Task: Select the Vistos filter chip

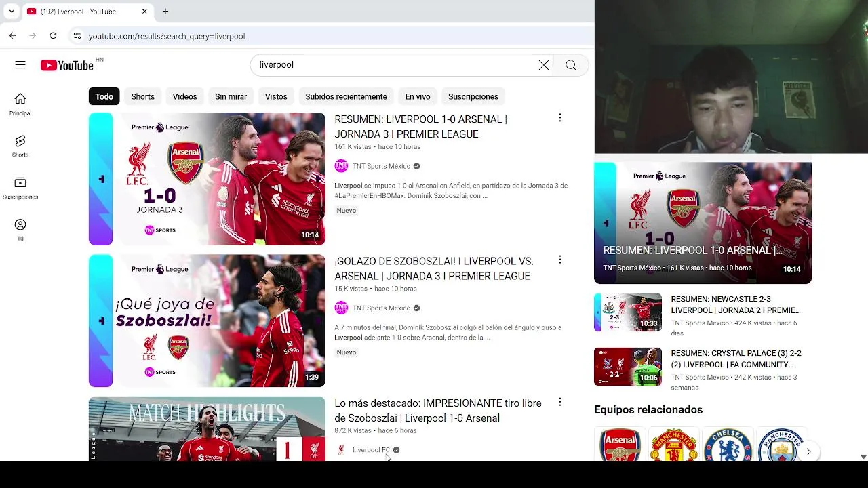Action: [276, 96]
